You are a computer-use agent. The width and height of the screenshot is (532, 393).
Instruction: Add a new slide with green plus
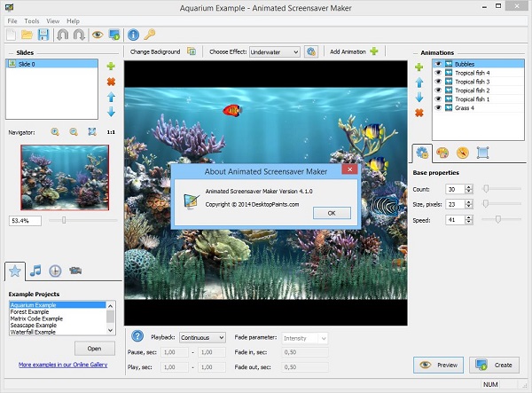111,67
